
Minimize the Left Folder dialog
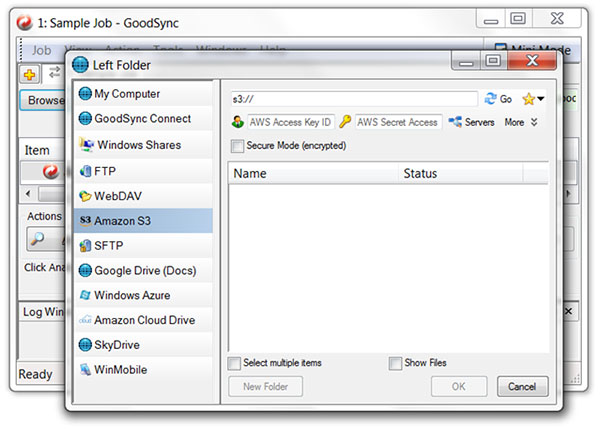point(466,61)
